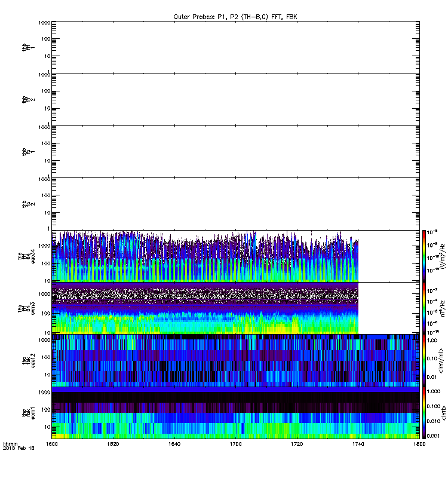Click the 1000 y-axis tick of scm1 panel
Screen dimensions: 448x478
pyautogui.click(x=45, y=392)
